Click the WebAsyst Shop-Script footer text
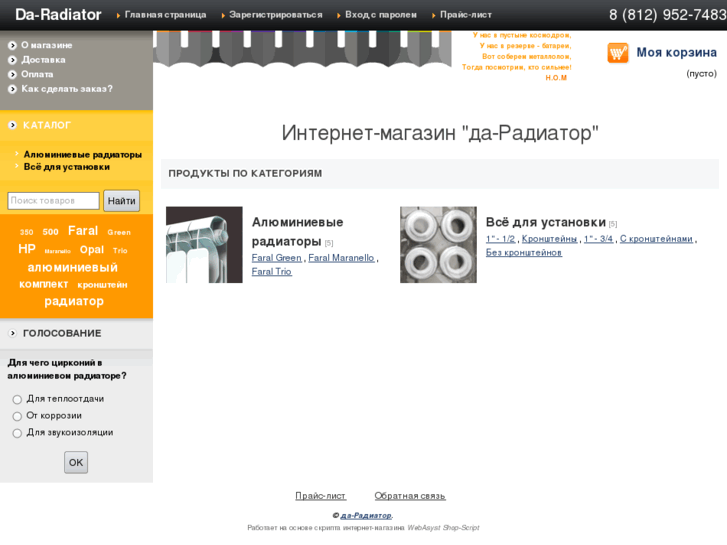This screenshot has width=727, height=545. point(443,528)
